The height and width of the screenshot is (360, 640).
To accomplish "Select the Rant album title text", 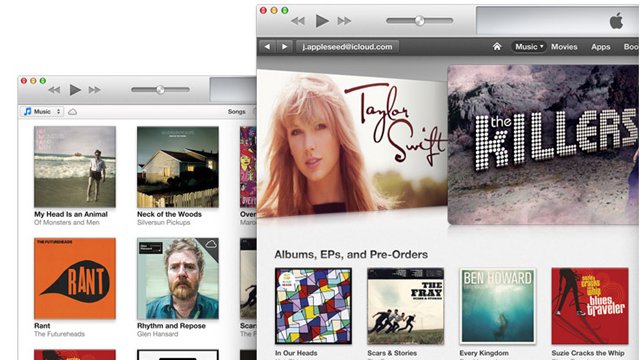I will (42, 326).
